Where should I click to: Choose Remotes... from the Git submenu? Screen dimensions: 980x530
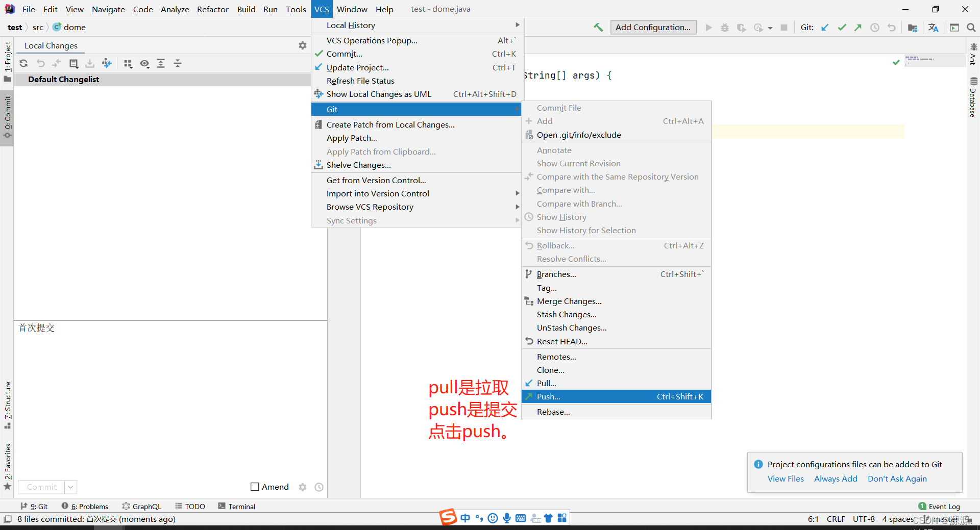tap(616, 357)
